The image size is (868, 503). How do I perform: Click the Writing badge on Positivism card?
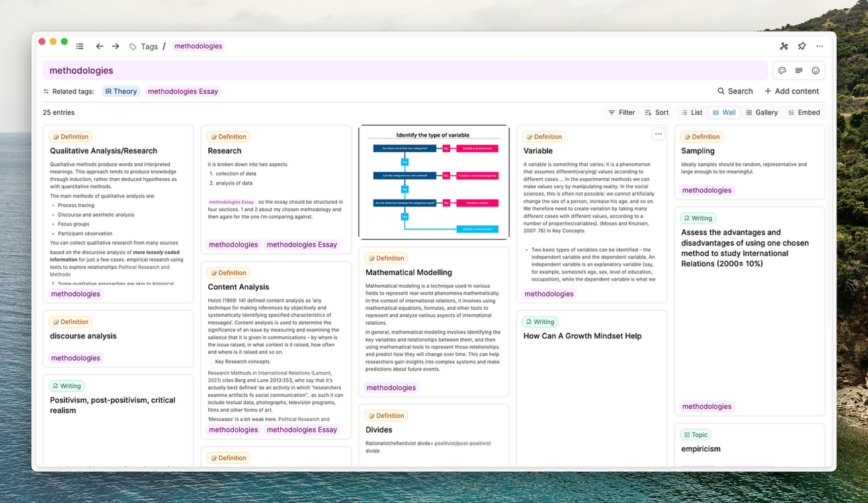[67, 386]
